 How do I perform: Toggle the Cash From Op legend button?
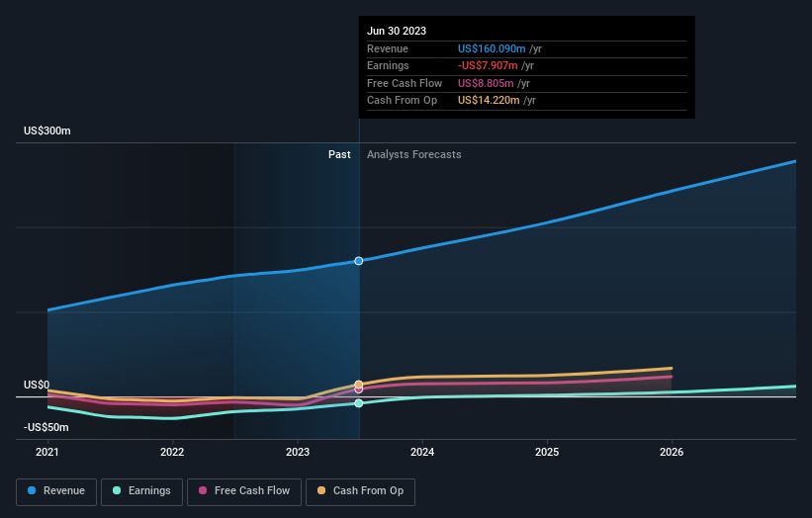point(360,491)
